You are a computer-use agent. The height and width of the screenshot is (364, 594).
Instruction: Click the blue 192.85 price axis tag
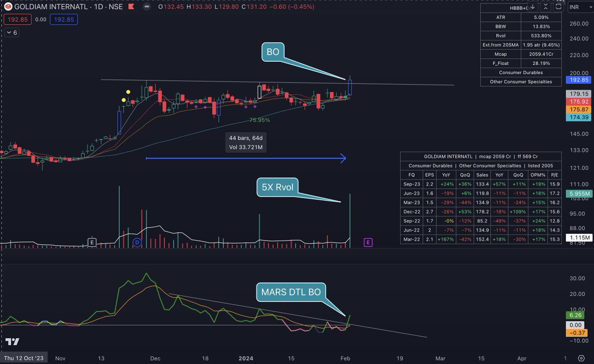(x=578, y=79)
